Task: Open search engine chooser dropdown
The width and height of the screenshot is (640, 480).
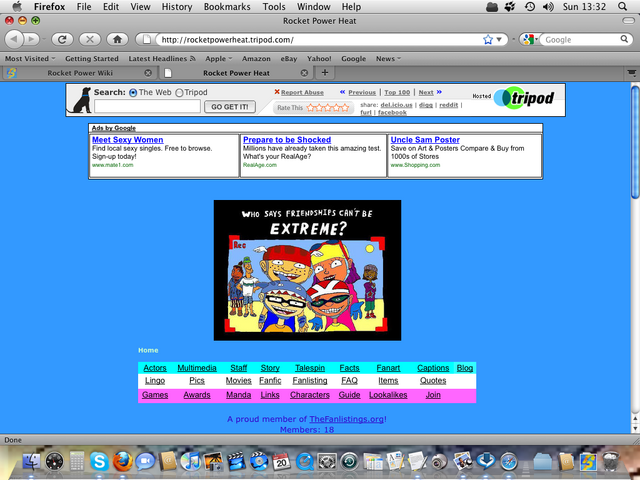Action: pyautogui.click(x=529, y=40)
